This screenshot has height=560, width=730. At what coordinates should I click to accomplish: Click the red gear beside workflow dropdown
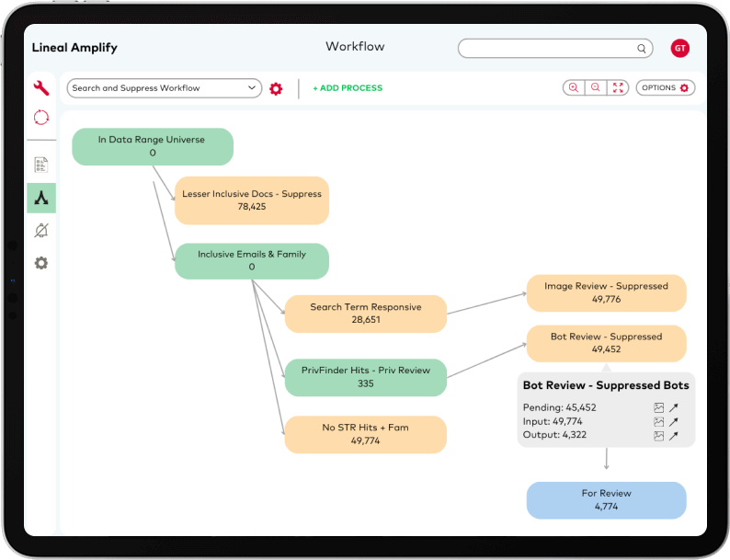276,88
